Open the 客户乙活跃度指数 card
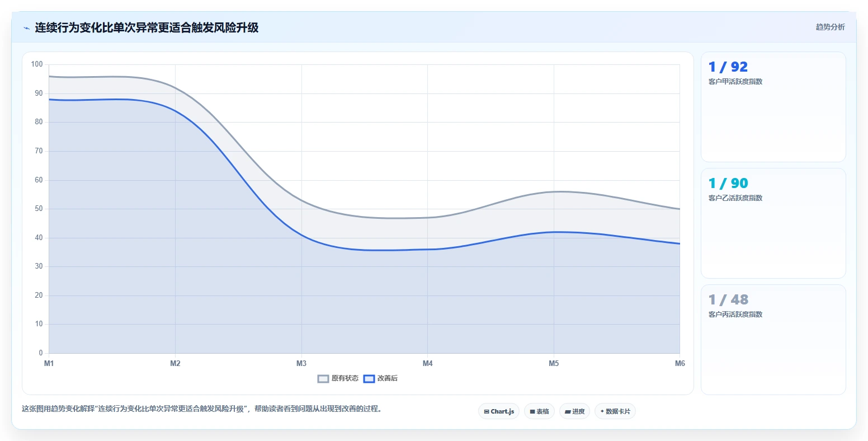This screenshot has height=441, width=868. (773, 223)
